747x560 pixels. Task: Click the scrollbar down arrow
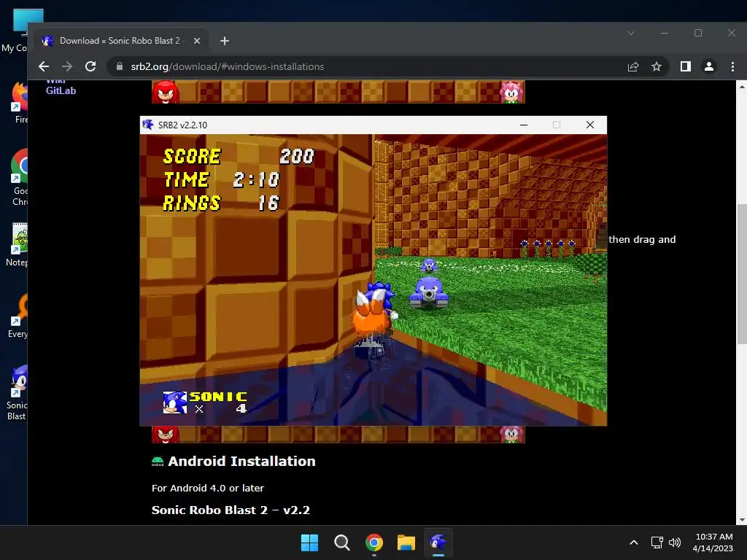[x=741, y=521]
